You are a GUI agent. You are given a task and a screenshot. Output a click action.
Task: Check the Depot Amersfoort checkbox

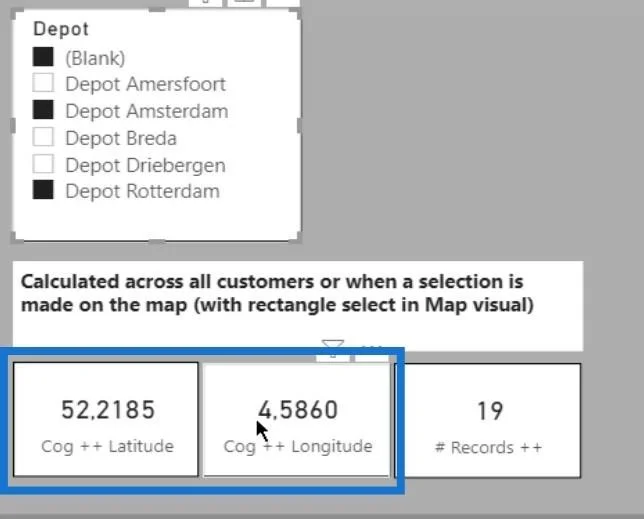tap(43, 83)
